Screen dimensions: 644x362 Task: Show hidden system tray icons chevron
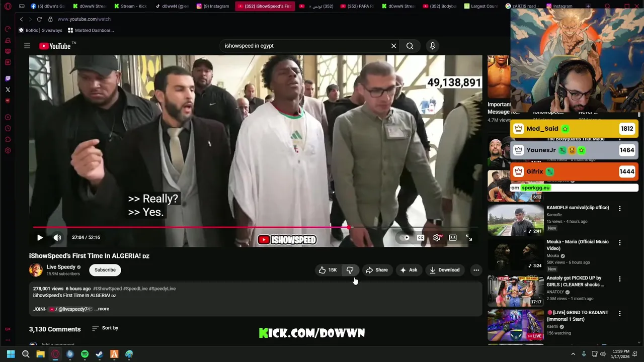573,354
